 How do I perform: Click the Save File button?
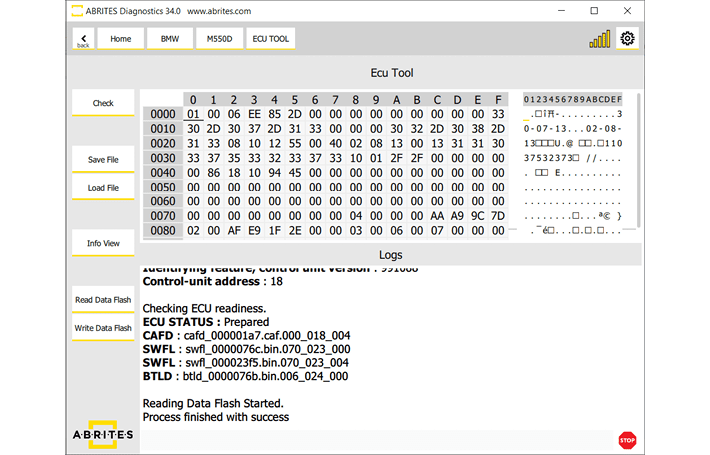point(103,160)
